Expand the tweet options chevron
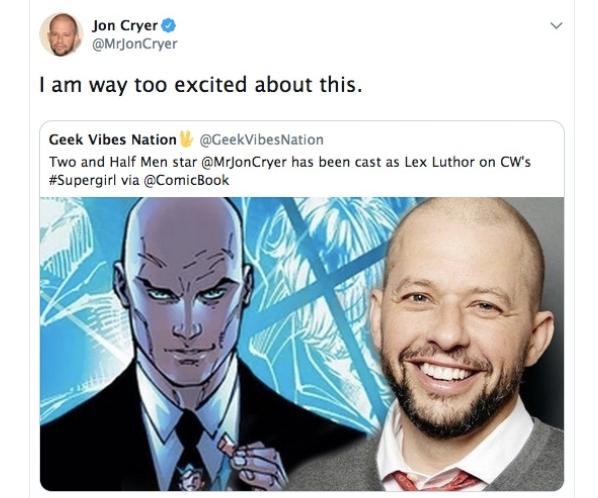 coord(557,26)
